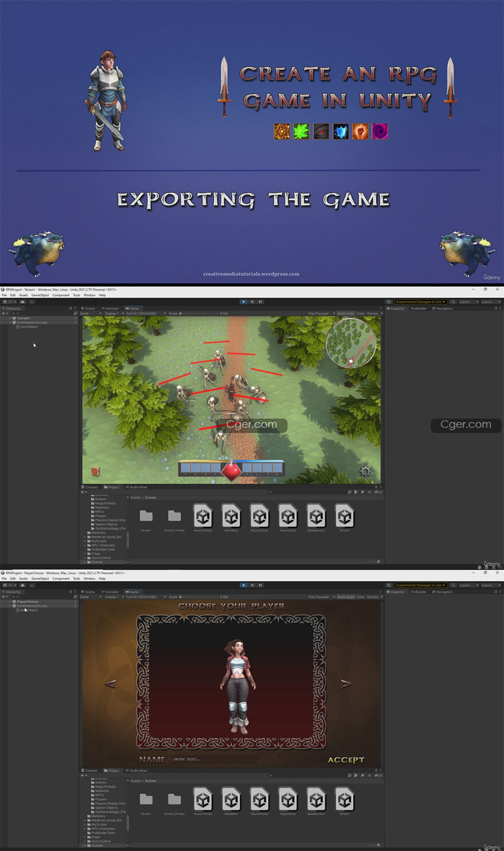Click the search magnifier icon in Terrain1 editor toolbar
This screenshot has width=504, height=851.
click(x=453, y=302)
